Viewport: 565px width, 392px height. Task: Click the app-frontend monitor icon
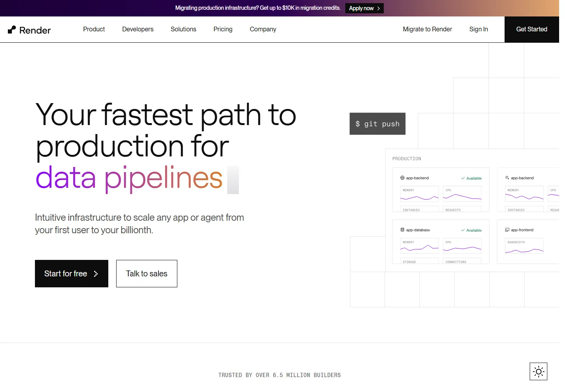pos(507,230)
